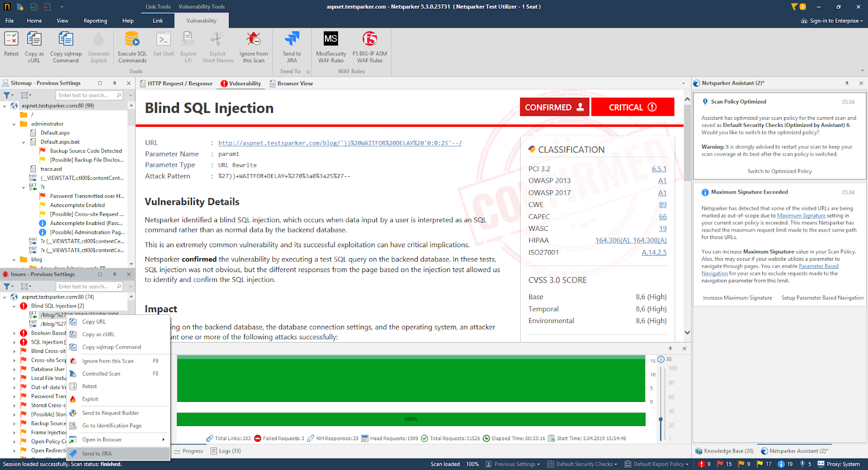Open Default Security Checks dropdown in status bar
868x470 pixels.
point(584,464)
